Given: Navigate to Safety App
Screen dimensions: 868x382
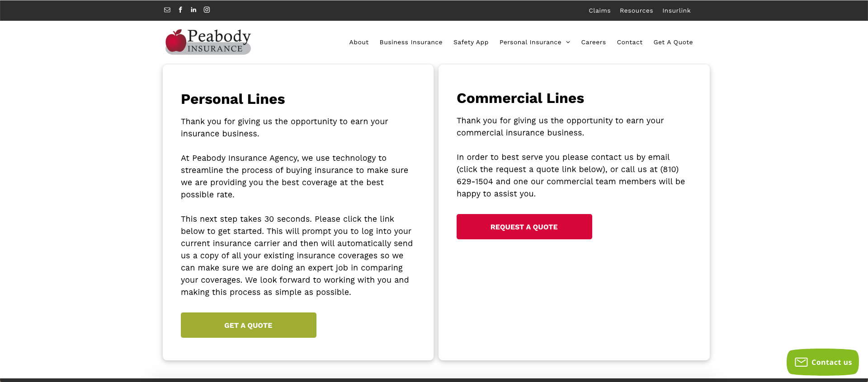Looking at the screenshot, I should (471, 42).
